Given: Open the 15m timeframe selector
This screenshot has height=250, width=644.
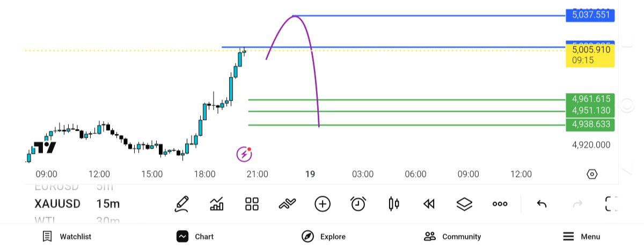Looking at the screenshot, I should (x=108, y=204).
